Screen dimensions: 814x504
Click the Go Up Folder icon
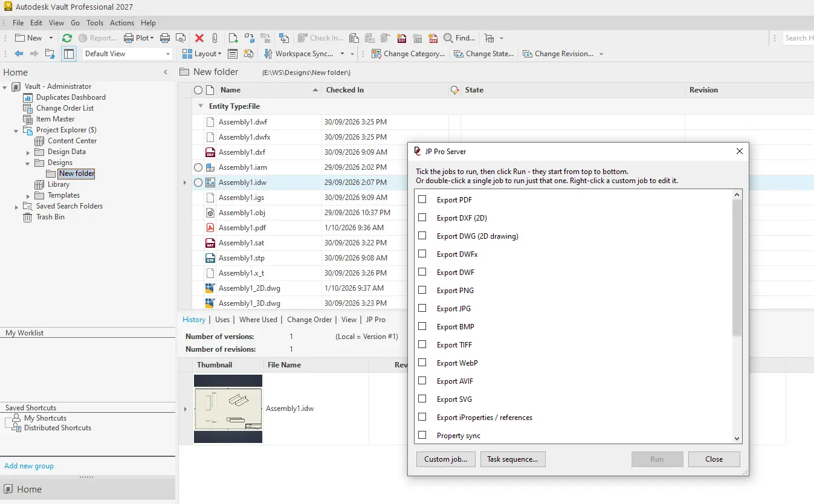(x=50, y=54)
